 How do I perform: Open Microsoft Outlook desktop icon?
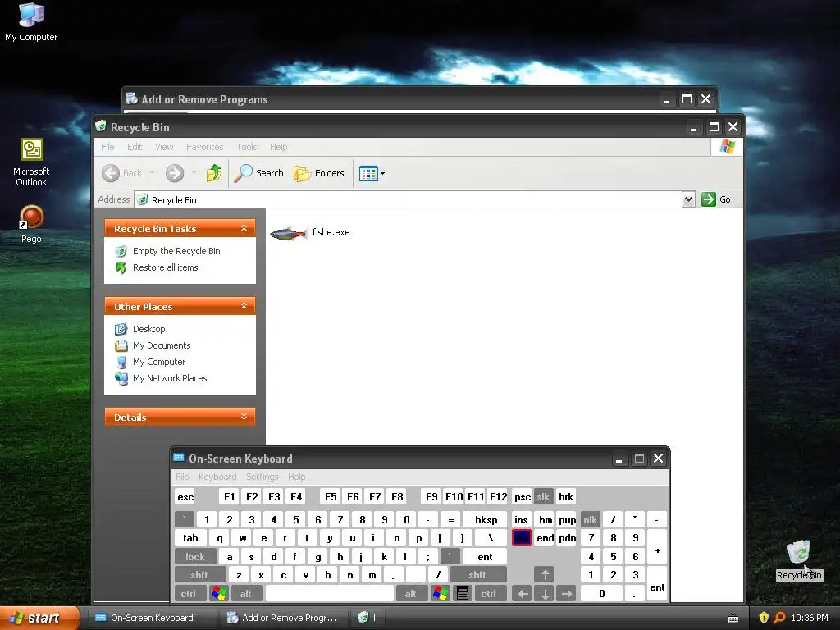[31, 162]
